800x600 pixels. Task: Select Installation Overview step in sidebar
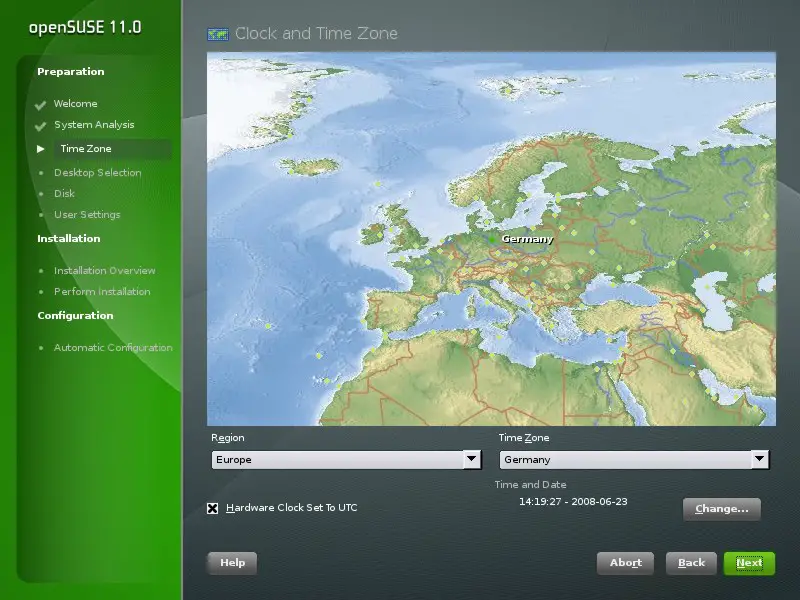[x=105, y=270]
